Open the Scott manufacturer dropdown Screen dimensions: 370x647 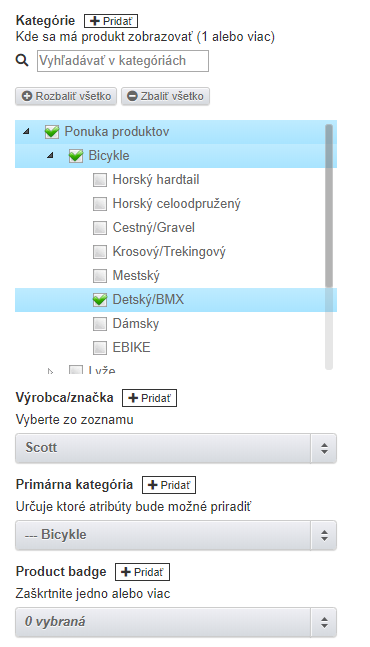tap(176, 448)
